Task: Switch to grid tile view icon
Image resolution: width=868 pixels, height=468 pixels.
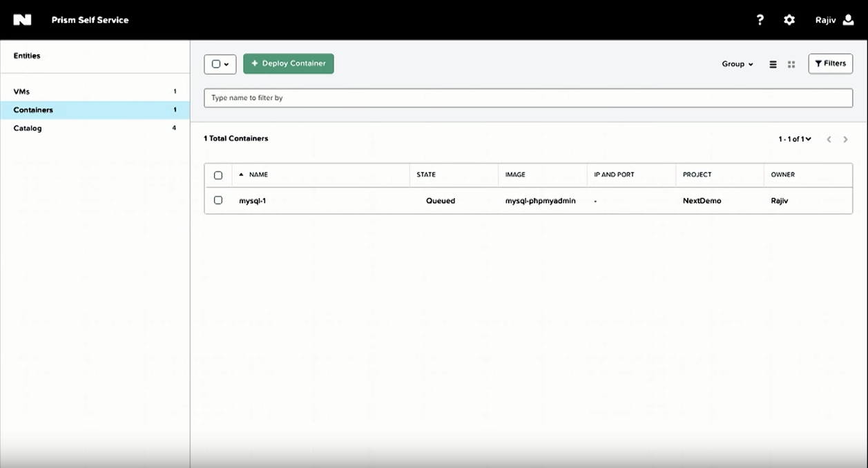Action: [791, 64]
